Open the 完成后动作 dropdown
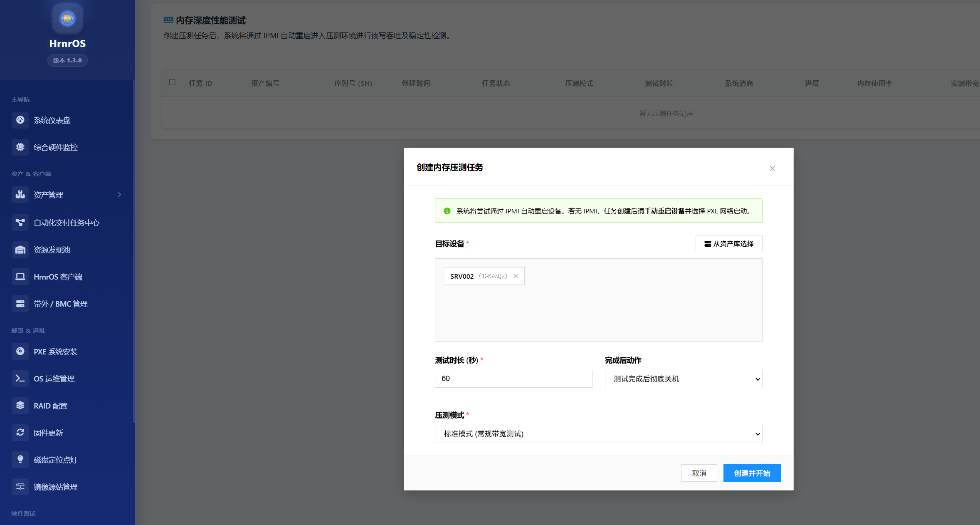The width and height of the screenshot is (980, 525). [x=683, y=379]
